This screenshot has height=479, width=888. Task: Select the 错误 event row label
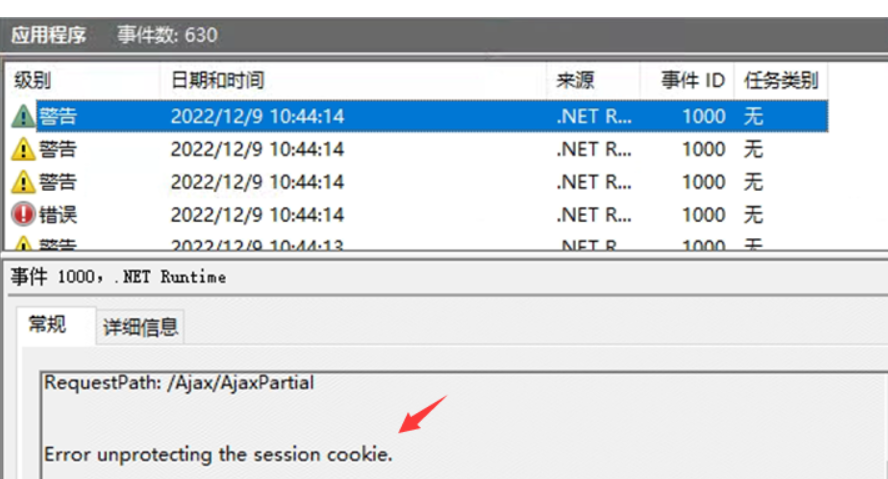point(58,214)
